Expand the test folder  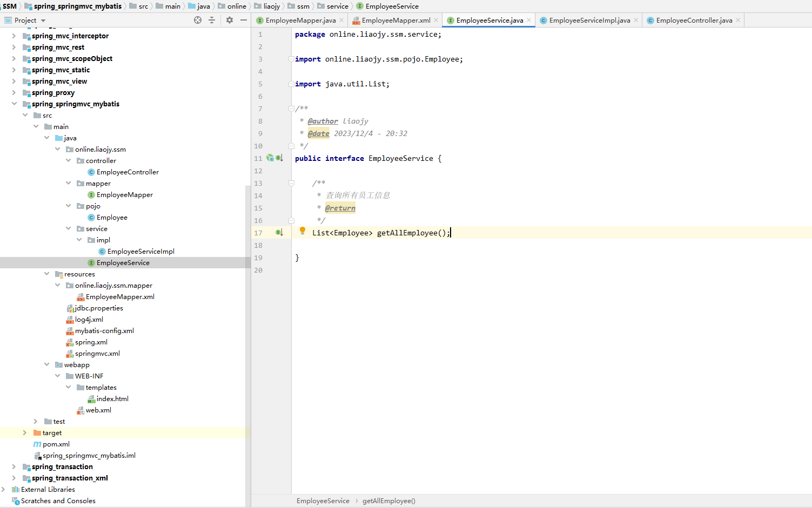pyautogui.click(x=36, y=421)
